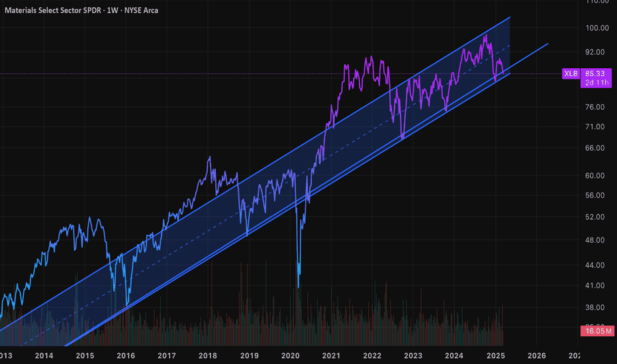Viewport: 617px width, 364px height.
Task: Click the 2024 time axis label
Action: pos(453,356)
